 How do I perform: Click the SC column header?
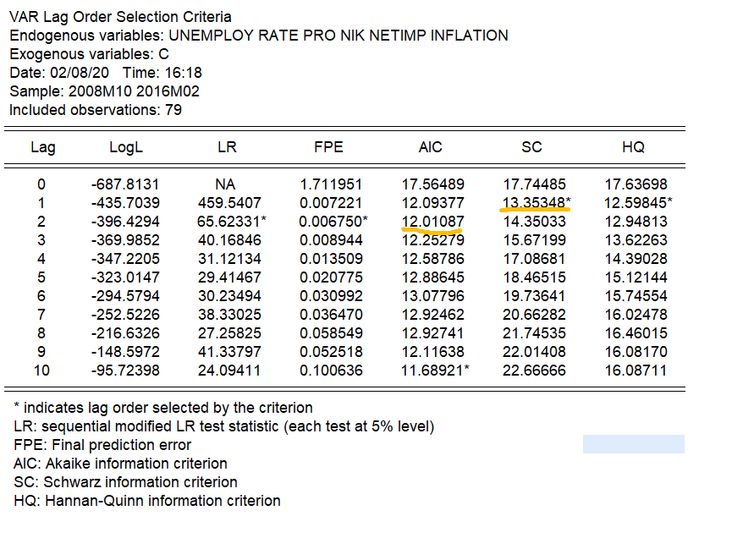point(531,147)
